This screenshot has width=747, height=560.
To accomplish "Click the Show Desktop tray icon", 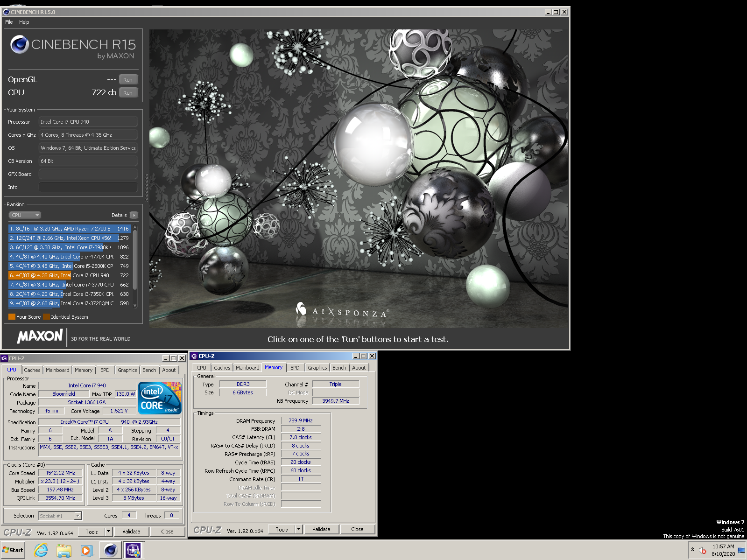I will (x=741, y=550).
